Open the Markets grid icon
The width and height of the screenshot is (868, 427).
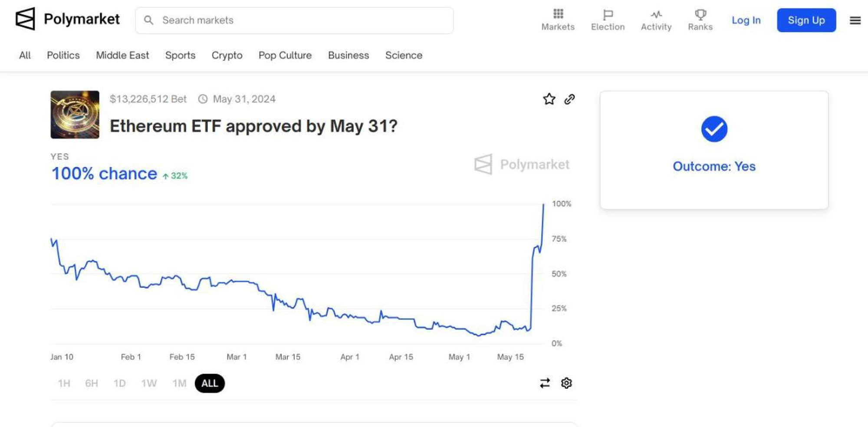tap(558, 14)
